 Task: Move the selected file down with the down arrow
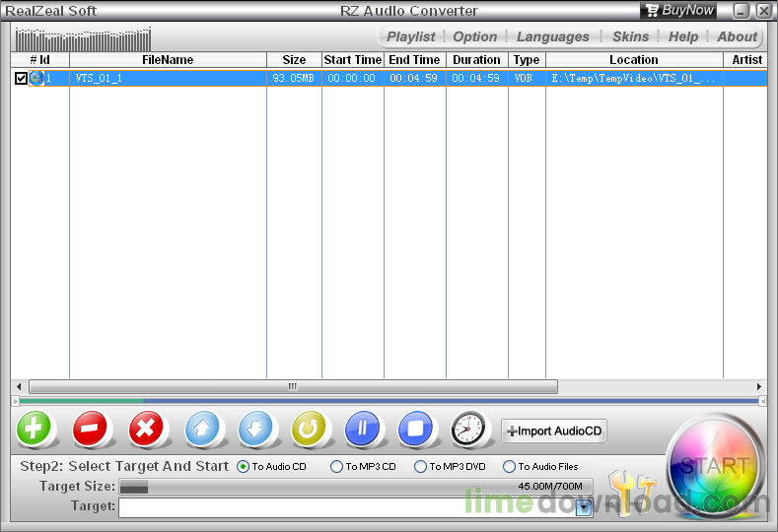[256, 430]
